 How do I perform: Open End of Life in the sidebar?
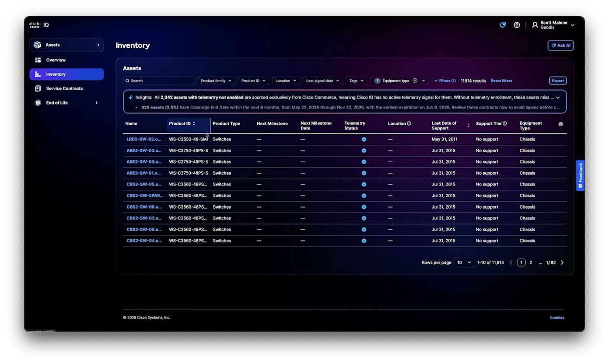[57, 103]
